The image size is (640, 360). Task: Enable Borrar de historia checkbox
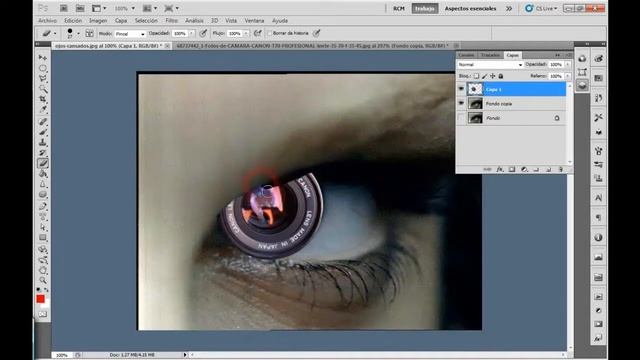click(x=269, y=33)
